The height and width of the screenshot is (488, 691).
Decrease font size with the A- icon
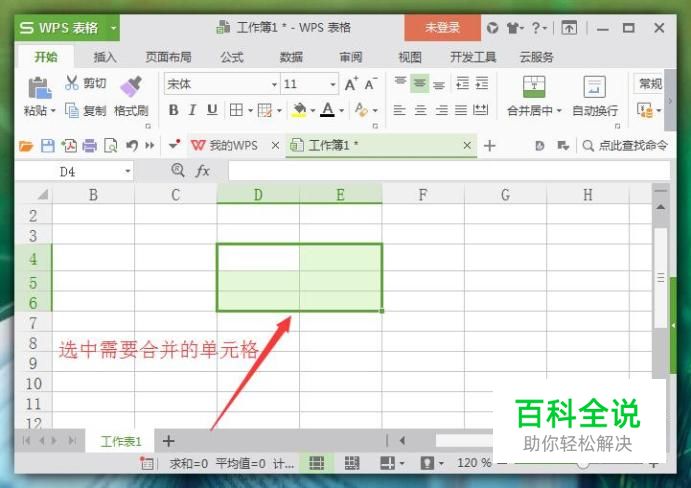[371, 84]
